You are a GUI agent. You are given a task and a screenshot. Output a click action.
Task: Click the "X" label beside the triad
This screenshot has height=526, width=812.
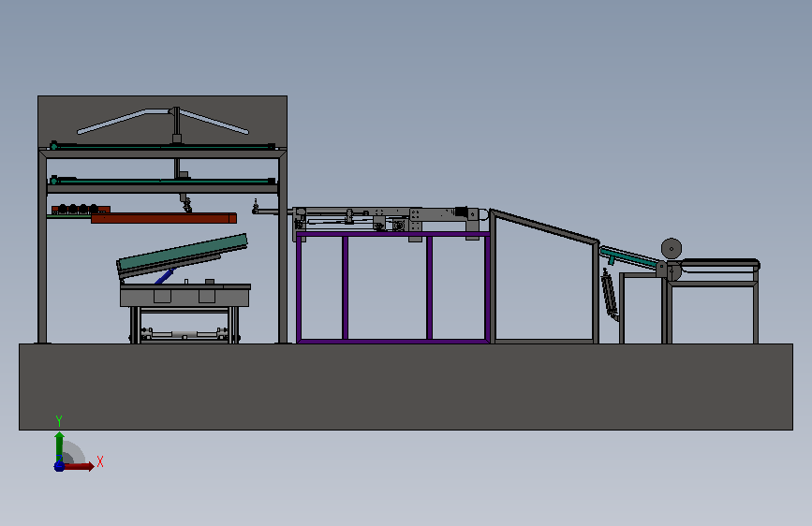[x=100, y=461]
